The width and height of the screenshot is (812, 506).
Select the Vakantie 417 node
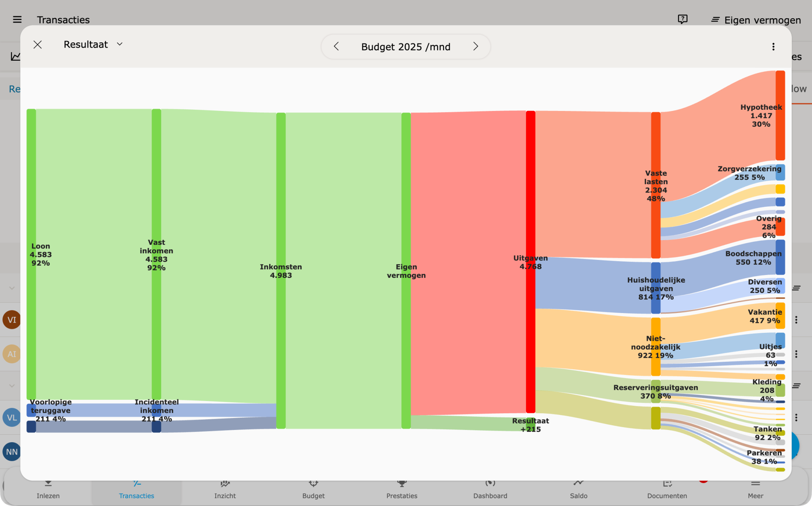coord(780,316)
